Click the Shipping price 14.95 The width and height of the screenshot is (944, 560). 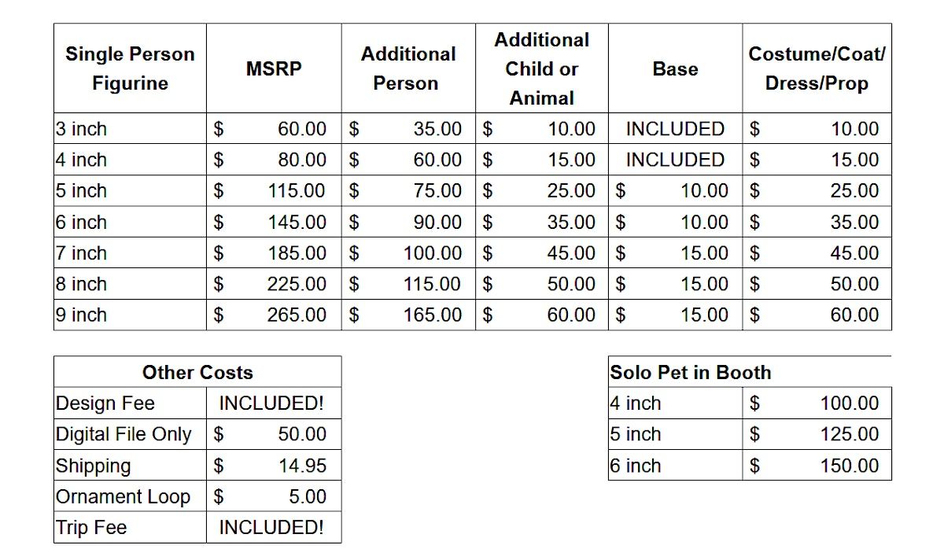click(x=302, y=466)
